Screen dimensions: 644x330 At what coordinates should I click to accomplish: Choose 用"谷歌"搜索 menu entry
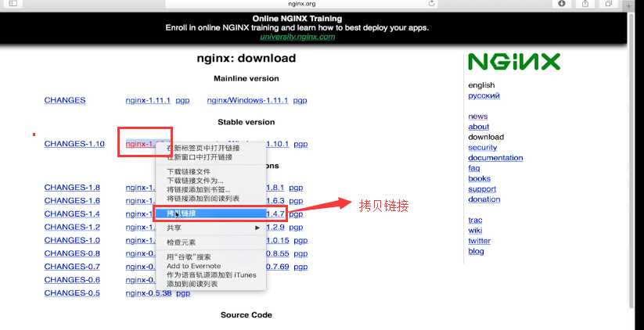189,257
